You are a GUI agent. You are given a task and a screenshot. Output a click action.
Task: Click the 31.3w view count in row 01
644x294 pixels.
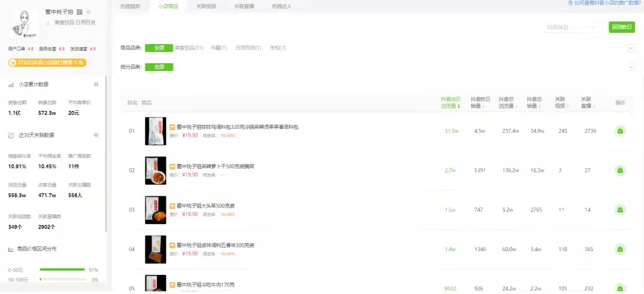[451, 131]
